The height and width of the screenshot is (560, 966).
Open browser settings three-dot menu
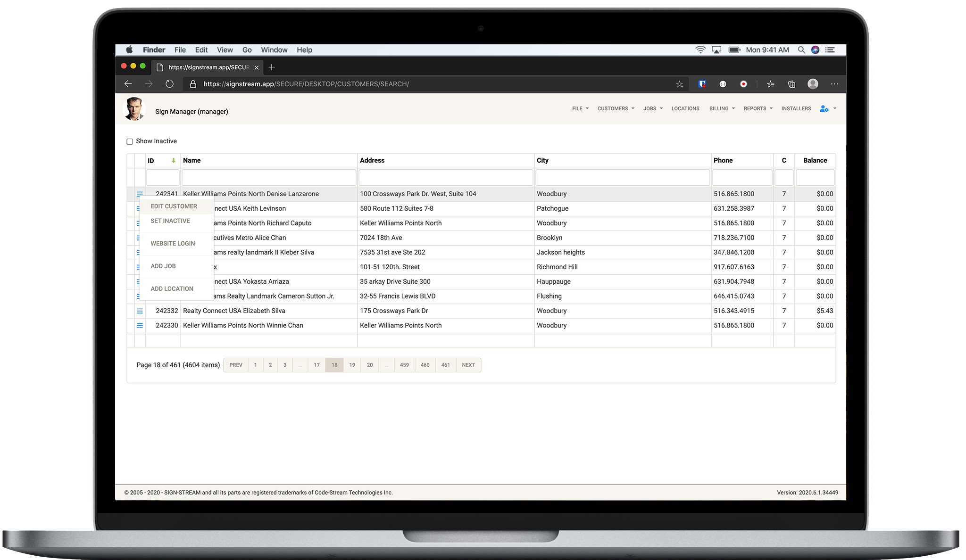834,84
